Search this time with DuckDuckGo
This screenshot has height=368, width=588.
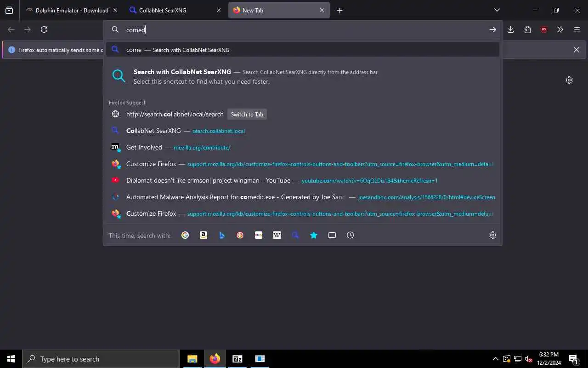pos(240,235)
